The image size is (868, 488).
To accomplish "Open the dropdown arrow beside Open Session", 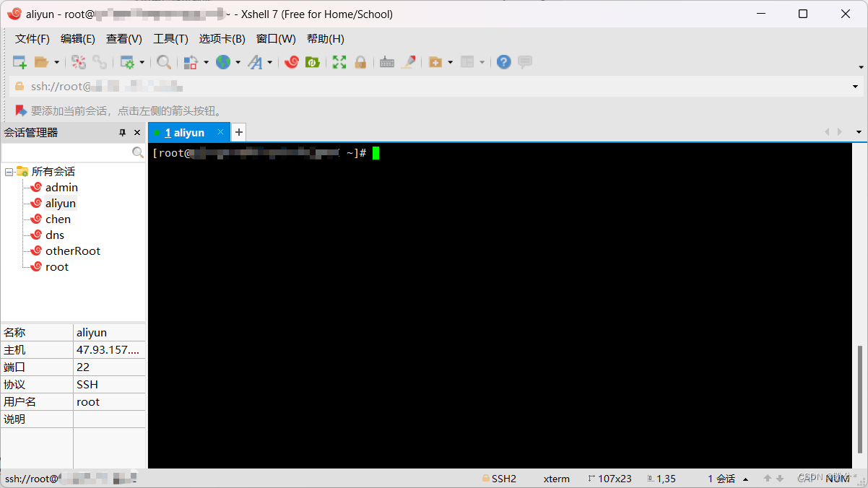I will (x=56, y=63).
